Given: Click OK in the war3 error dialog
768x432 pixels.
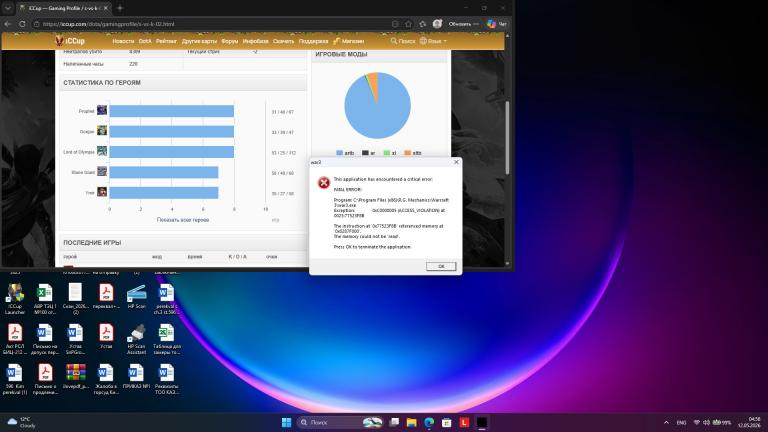Looking at the screenshot, I should (x=441, y=266).
